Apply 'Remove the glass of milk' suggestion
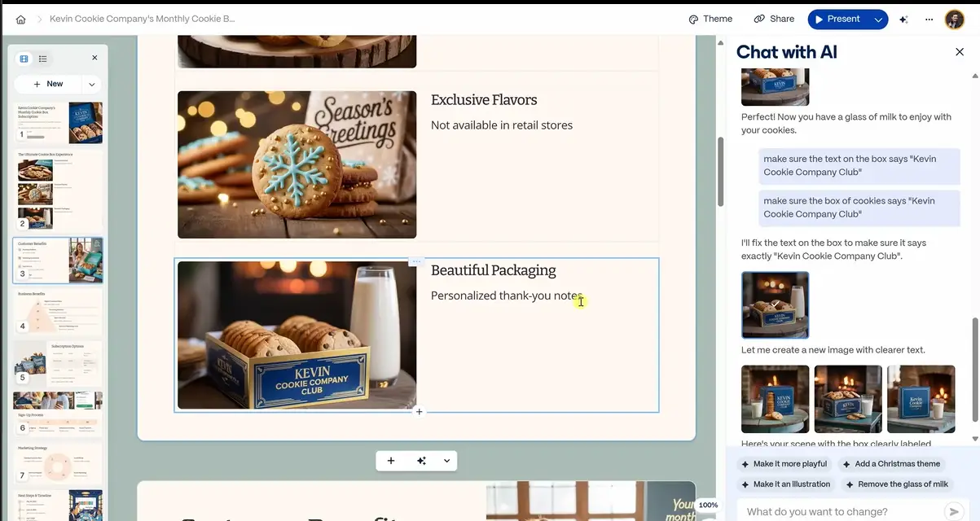The height and width of the screenshot is (521, 980). (x=897, y=484)
